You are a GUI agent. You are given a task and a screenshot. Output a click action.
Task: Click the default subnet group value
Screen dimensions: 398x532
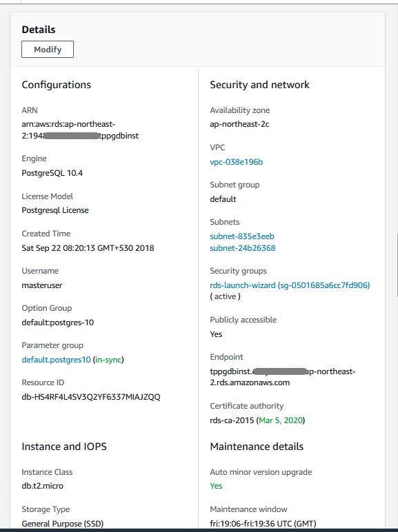[x=223, y=199]
